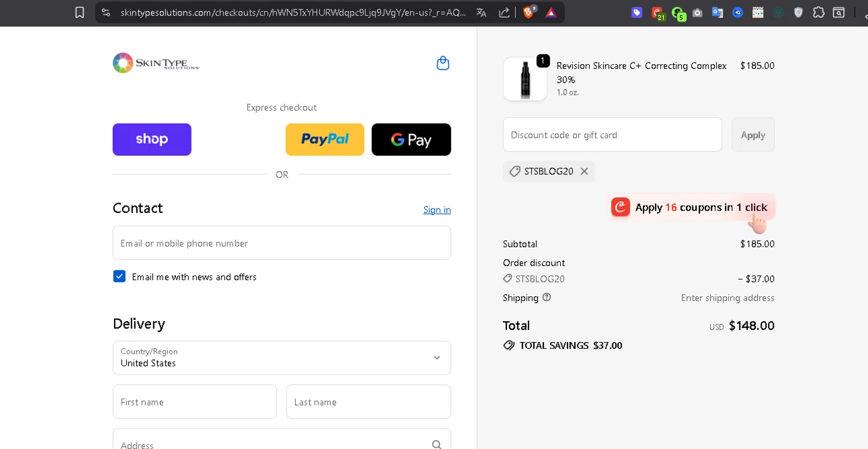Click the red coupon extension logo

point(620,207)
